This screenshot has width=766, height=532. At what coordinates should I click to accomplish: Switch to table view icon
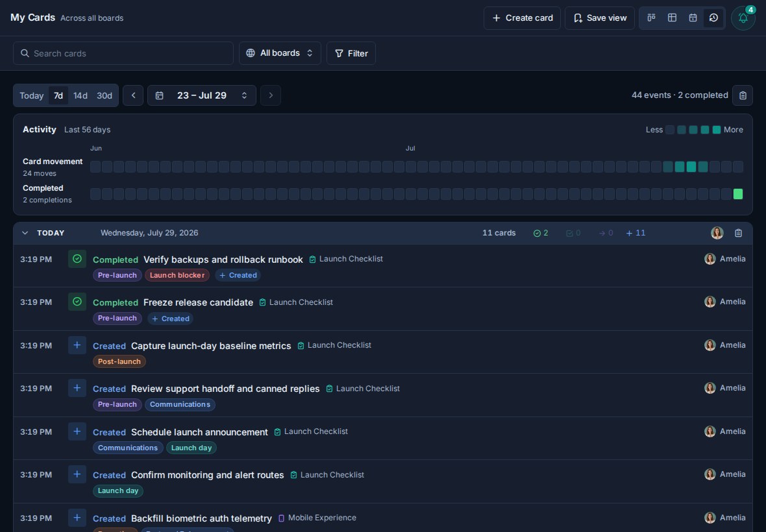[673, 18]
